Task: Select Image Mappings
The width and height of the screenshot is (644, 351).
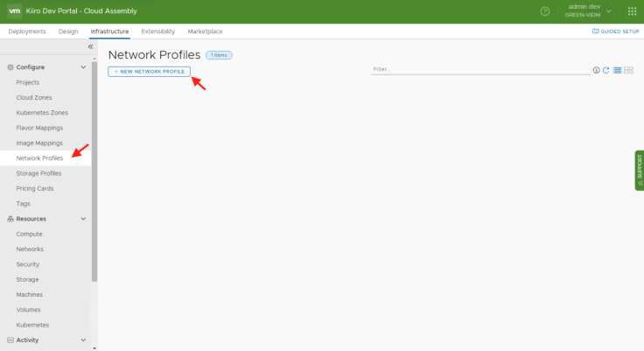Action: [39, 143]
